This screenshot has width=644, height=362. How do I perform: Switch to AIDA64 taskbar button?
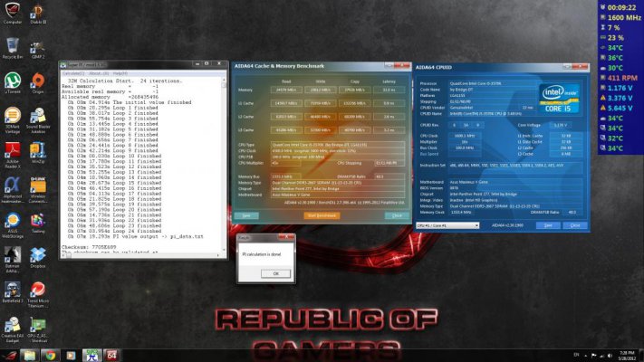(x=111, y=356)
